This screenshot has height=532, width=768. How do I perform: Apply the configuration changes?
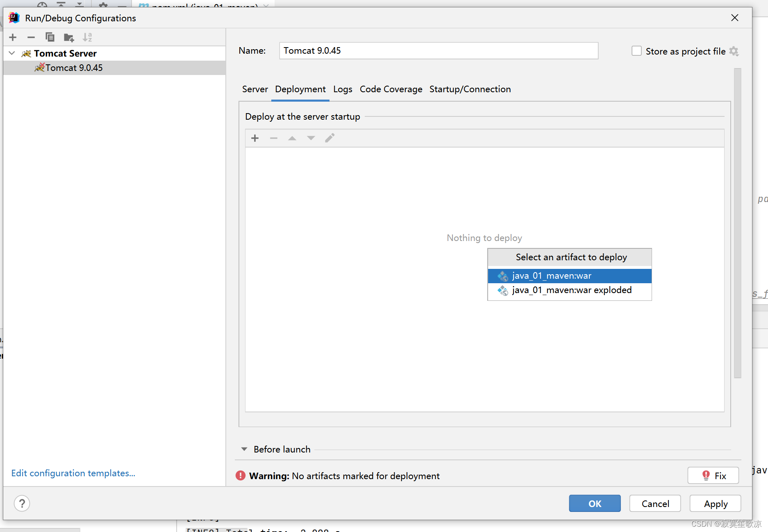pyautogui.click(x=716, y=503)
